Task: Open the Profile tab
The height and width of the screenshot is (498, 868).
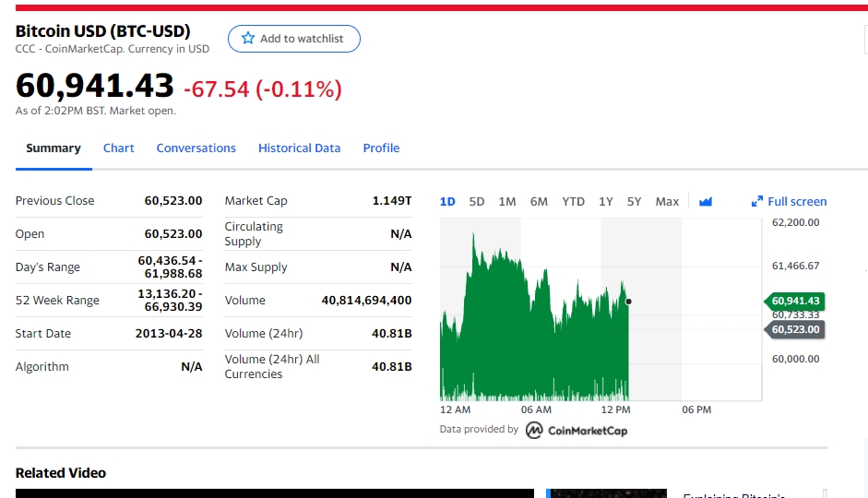Action: [381, 148]
